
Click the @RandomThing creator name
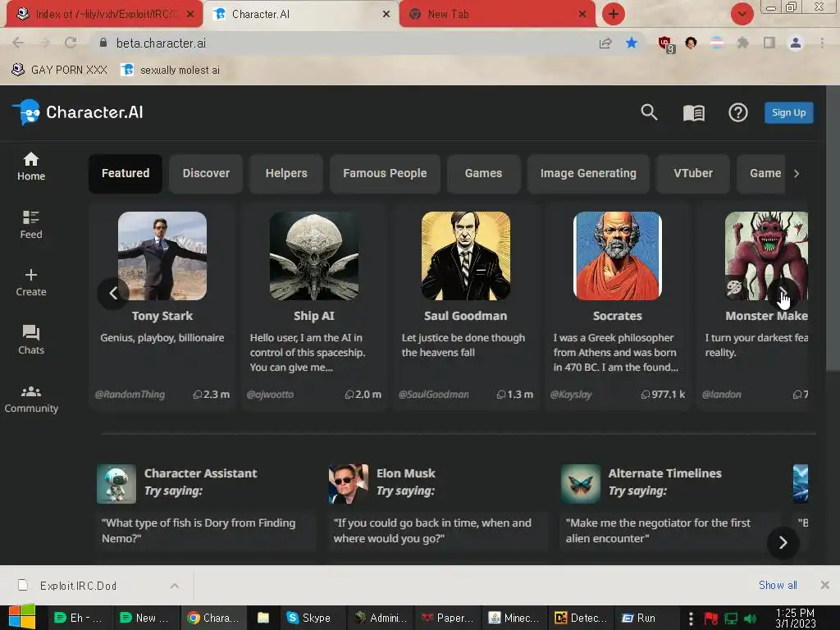pyautogui.click(x=130, y=395)
